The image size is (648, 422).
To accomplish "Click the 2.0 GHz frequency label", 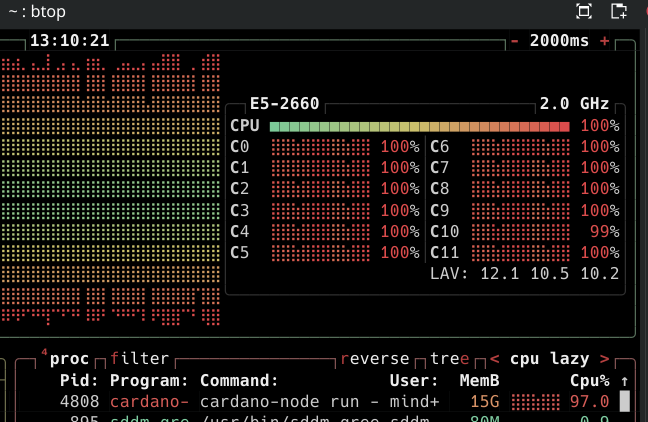I will pos(574,103).
